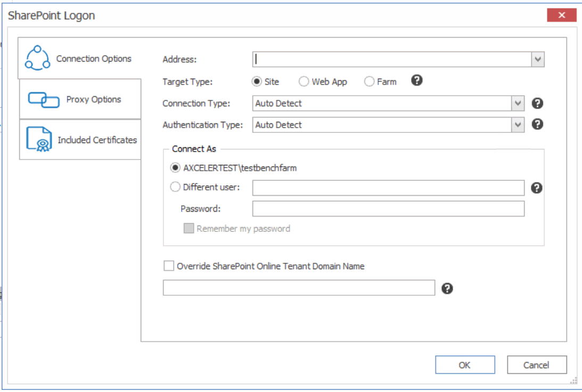Open help for Connection Type

pos(537,102)
